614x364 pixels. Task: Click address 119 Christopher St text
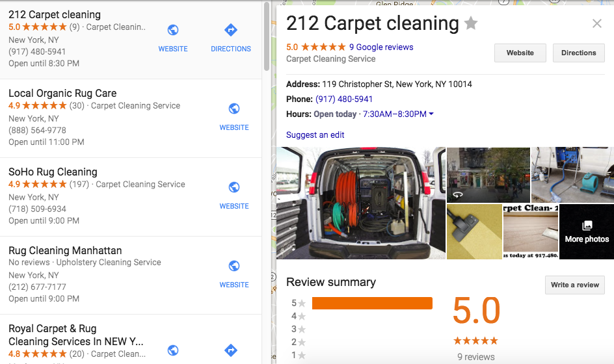point(397,84)
